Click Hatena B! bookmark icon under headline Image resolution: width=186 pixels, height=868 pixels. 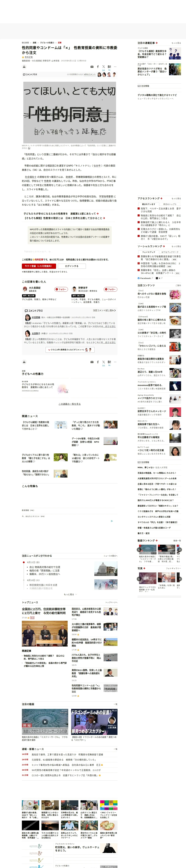point(109,67)
